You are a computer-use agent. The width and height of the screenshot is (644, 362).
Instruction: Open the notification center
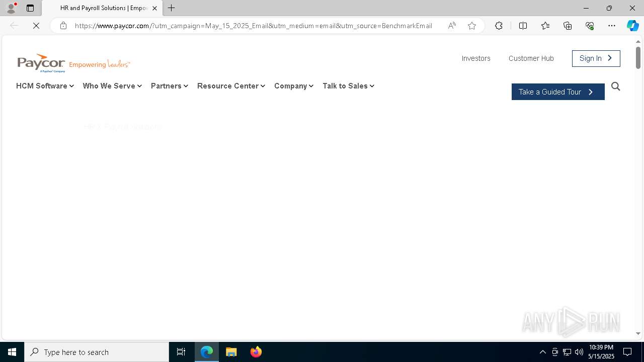click(627, 352)
